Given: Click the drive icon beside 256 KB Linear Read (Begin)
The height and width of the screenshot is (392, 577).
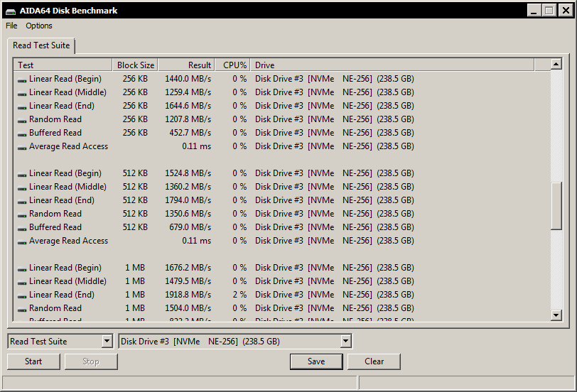Looking at the screenshot, I should pyautogui.click(x=22, y=80).
